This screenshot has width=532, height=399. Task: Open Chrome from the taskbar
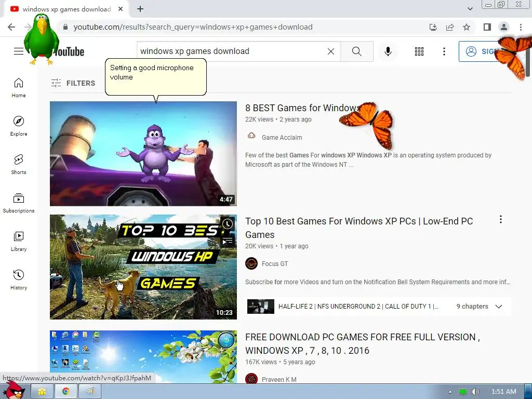pos(66,392)
